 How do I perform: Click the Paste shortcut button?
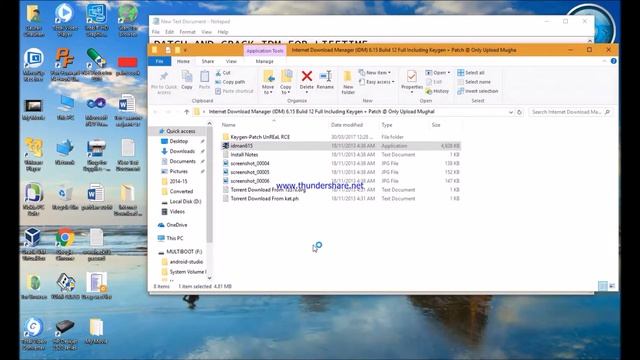click(234, 91)
